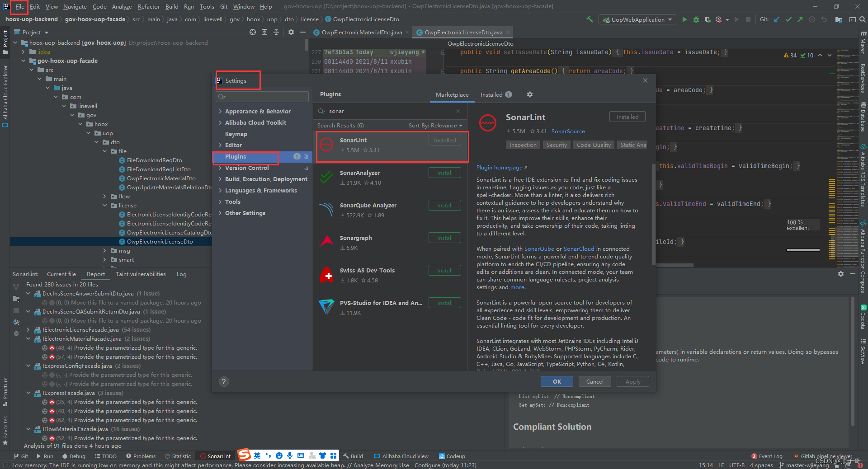This screenshot has height=469, width=868.
Task: Open plugin settings gear in Plugins header
Action: (x=530, y=94)
